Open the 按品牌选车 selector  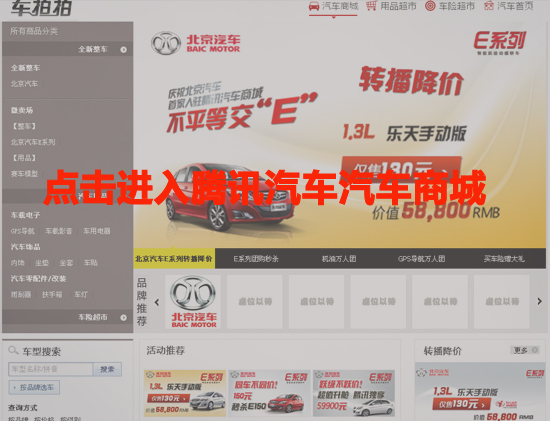coord(34,387)
